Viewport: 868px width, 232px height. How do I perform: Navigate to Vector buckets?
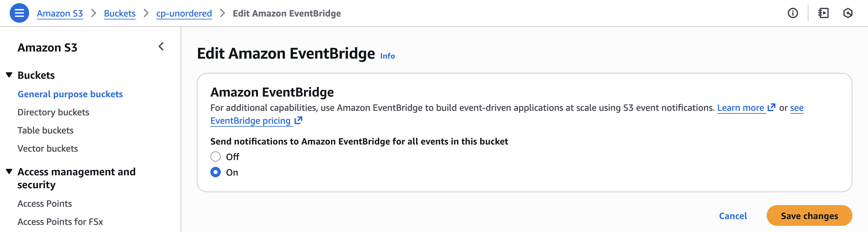48,148
